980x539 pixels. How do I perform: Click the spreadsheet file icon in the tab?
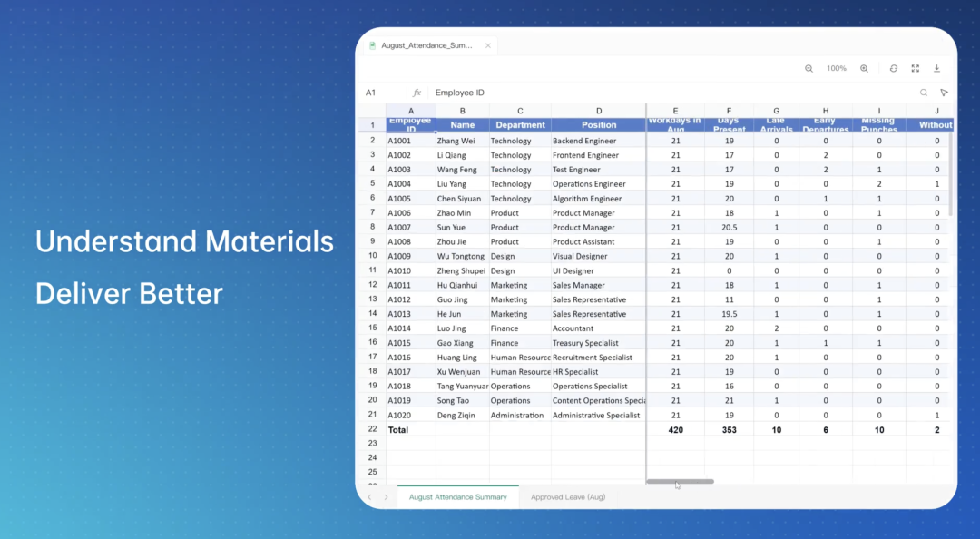(x=373, y=45)
